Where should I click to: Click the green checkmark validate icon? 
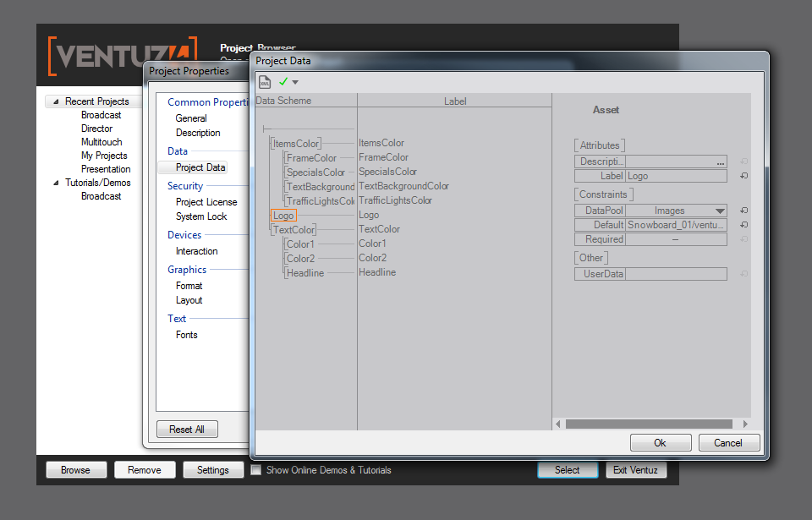point(283,82)
